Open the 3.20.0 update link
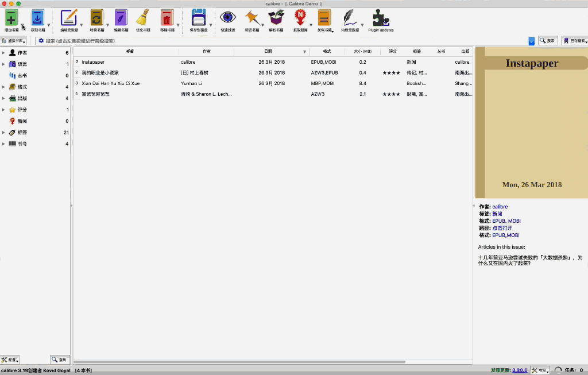Viewport: 588px width, 375px height. [x=520, y=370]
